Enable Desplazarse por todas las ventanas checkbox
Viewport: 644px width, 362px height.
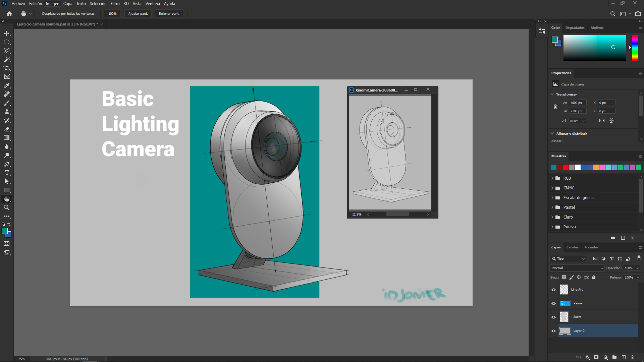click(39, 14)
